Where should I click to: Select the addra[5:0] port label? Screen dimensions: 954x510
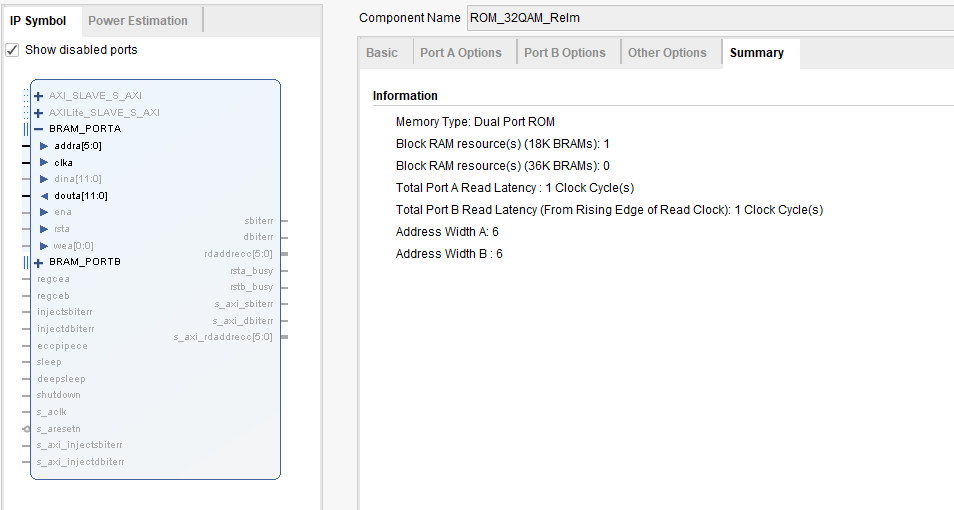(78, 146)
